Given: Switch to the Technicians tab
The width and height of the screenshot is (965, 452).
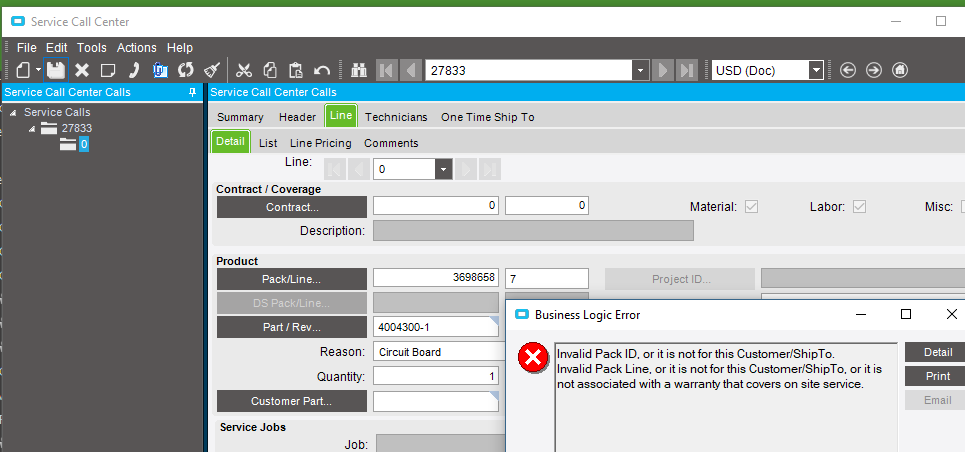Looking at the screenshot, I should click(396, 117).
